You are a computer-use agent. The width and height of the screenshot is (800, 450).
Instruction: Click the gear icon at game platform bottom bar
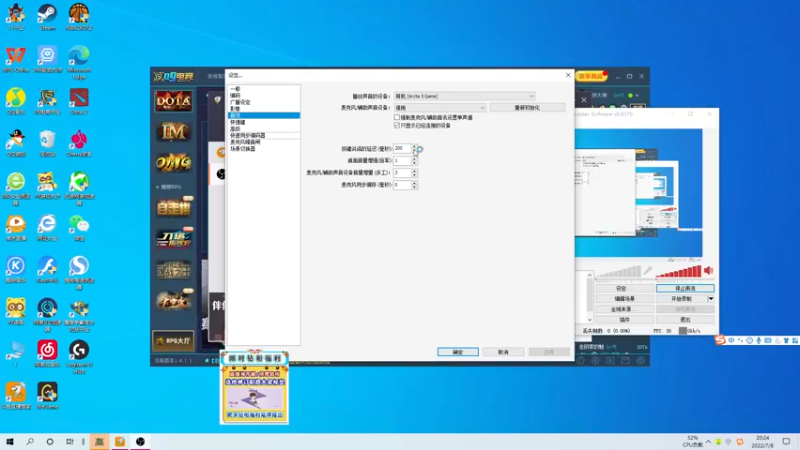pos(640,360)
